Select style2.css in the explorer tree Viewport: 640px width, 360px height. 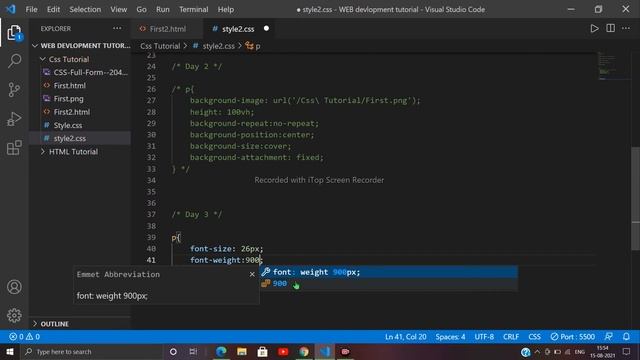pos(70,138)
